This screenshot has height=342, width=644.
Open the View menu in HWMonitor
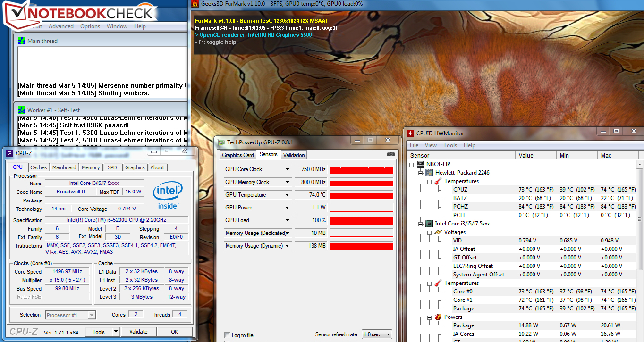point(431,145)
